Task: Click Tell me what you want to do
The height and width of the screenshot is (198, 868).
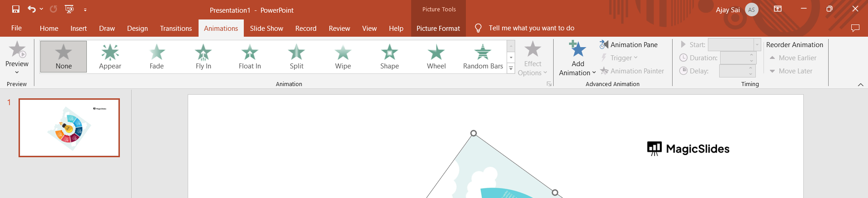Action: pyautogui.click(x=531, y=28)
